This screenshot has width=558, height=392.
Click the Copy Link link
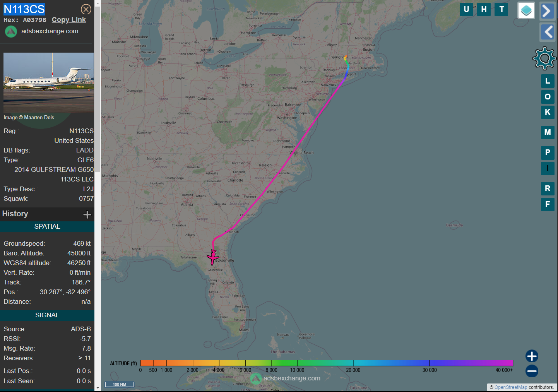69,20
